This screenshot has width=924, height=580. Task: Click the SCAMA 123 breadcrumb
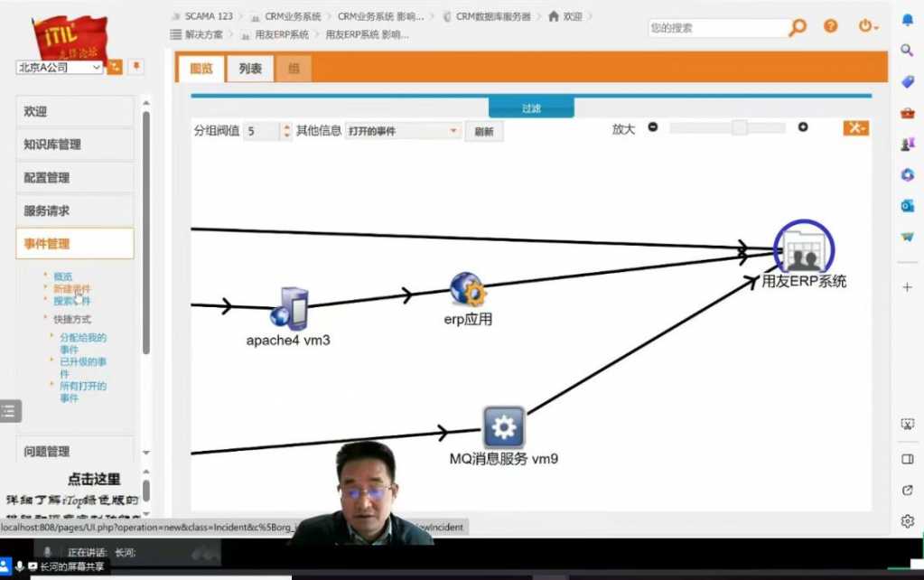[209, 16]
